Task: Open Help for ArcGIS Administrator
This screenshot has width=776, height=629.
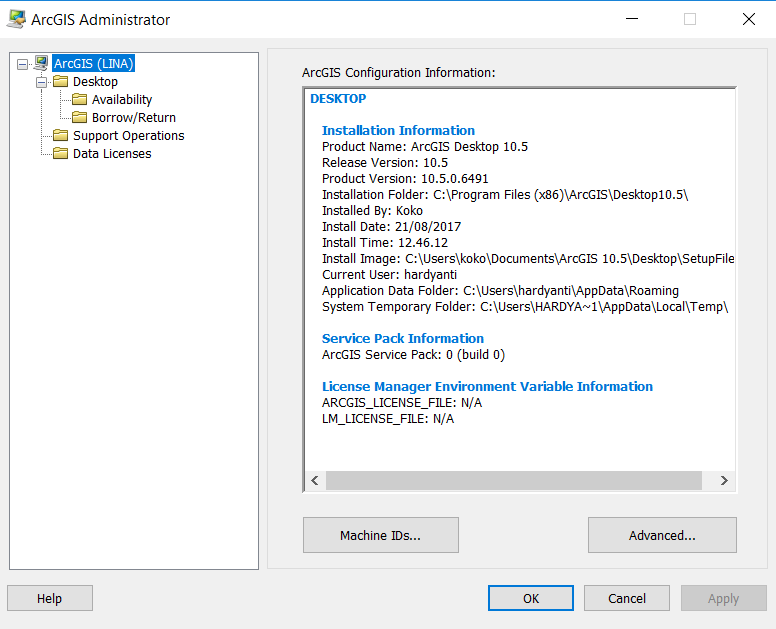Action: pos(49,598)
